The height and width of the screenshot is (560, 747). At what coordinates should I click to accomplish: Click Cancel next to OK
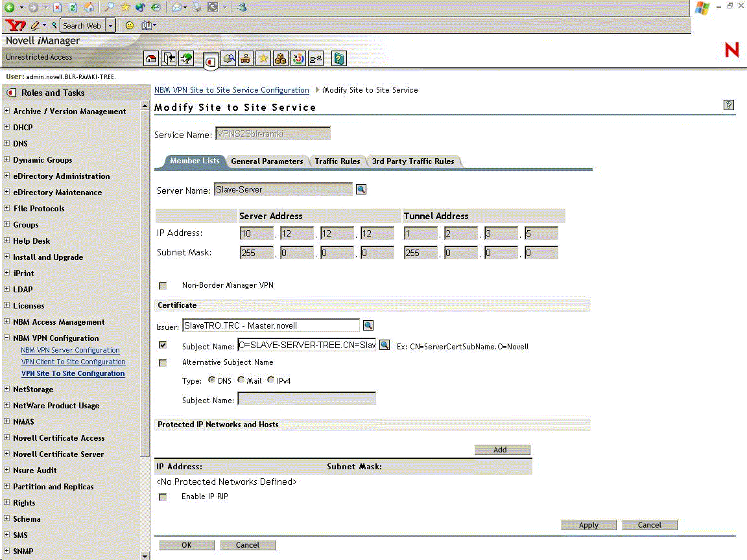click(x=247, y=544)
